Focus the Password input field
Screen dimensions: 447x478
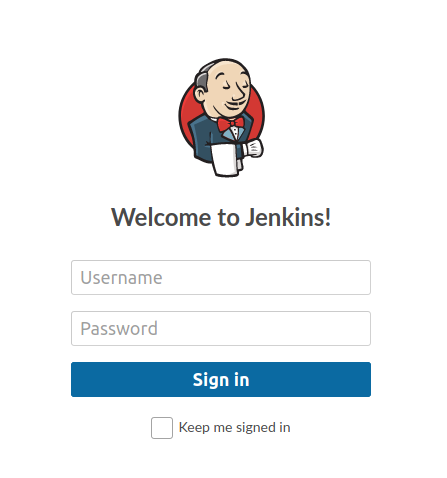(x=221, y=328)
